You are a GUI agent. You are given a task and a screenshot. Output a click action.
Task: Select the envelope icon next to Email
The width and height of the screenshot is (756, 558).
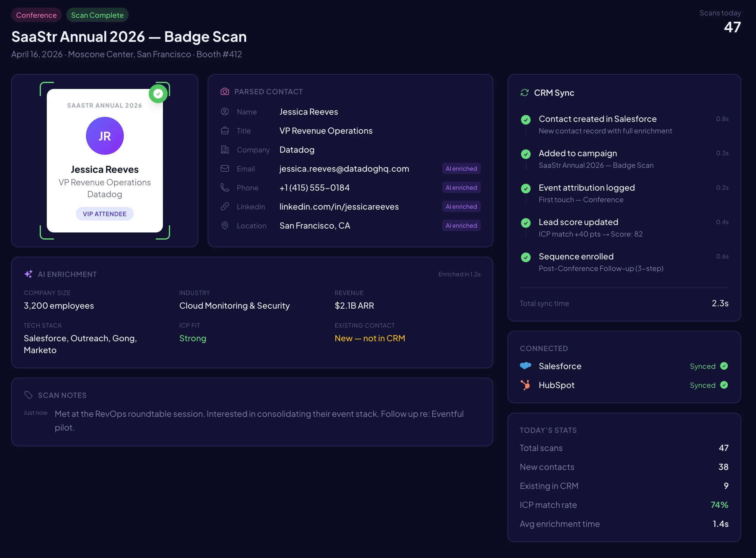pyautogui.click(x=225, y=168)
